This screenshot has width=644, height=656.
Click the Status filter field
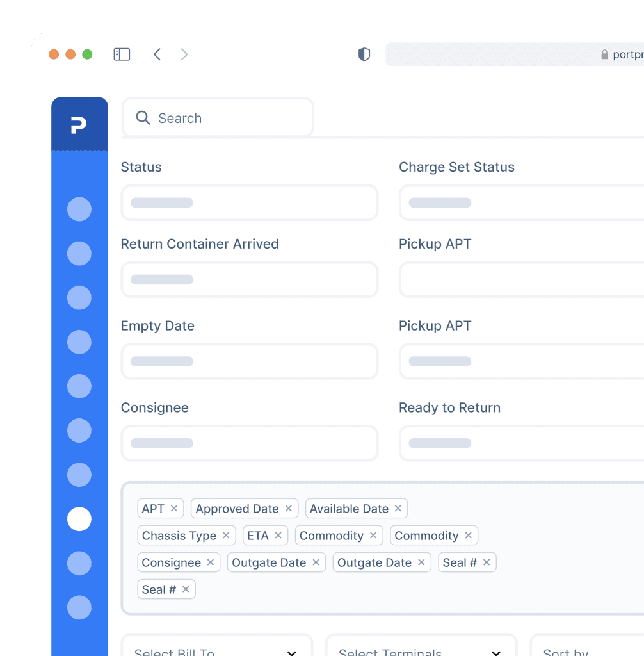[249, 202]
